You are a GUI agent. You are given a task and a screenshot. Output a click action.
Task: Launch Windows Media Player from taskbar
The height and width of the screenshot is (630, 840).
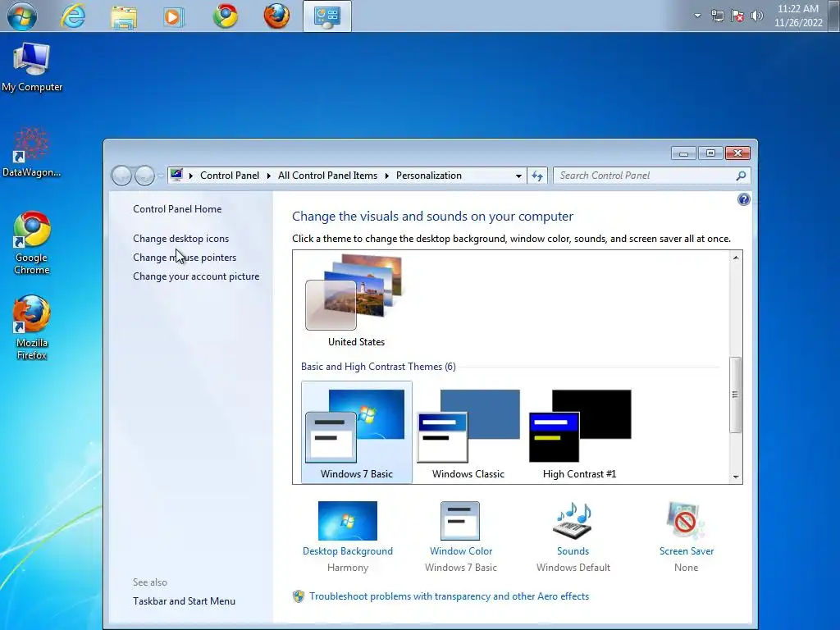173,16
